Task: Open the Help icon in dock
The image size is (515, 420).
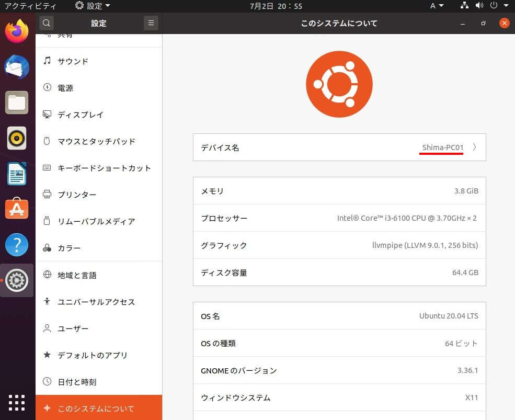Action: 17,244
